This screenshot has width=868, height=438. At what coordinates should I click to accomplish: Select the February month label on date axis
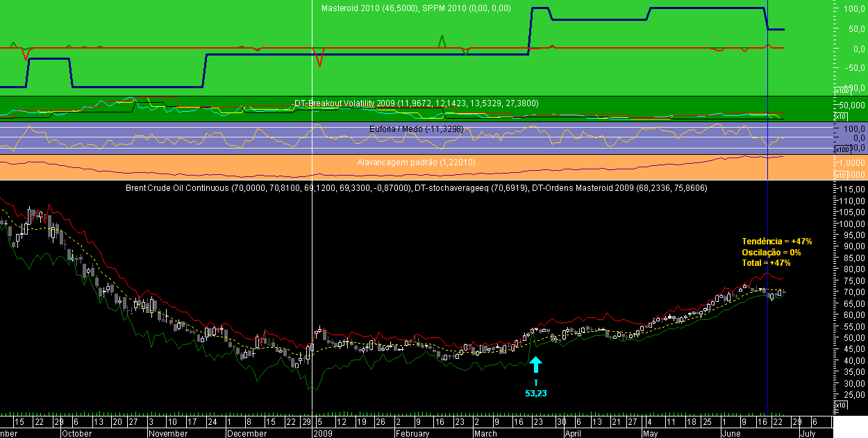pyautogui.click(x=411, y=433)
